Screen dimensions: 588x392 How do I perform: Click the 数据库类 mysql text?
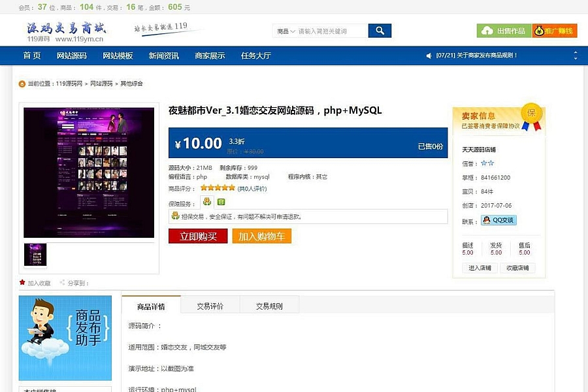[248, 176]
